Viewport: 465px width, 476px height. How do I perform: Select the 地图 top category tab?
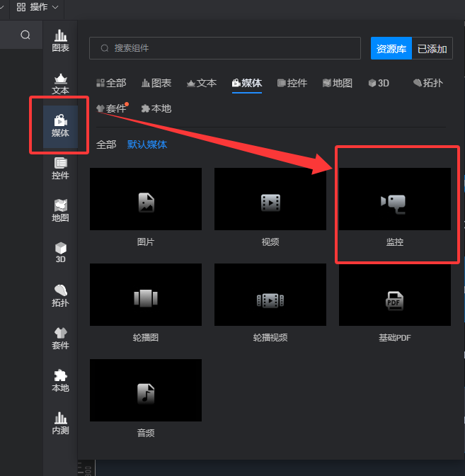coord(338,83)
